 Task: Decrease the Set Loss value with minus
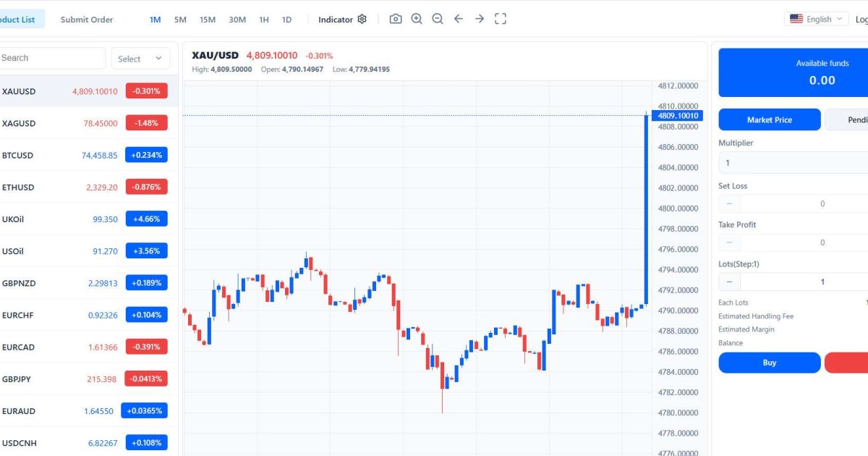tap(729, 204)
